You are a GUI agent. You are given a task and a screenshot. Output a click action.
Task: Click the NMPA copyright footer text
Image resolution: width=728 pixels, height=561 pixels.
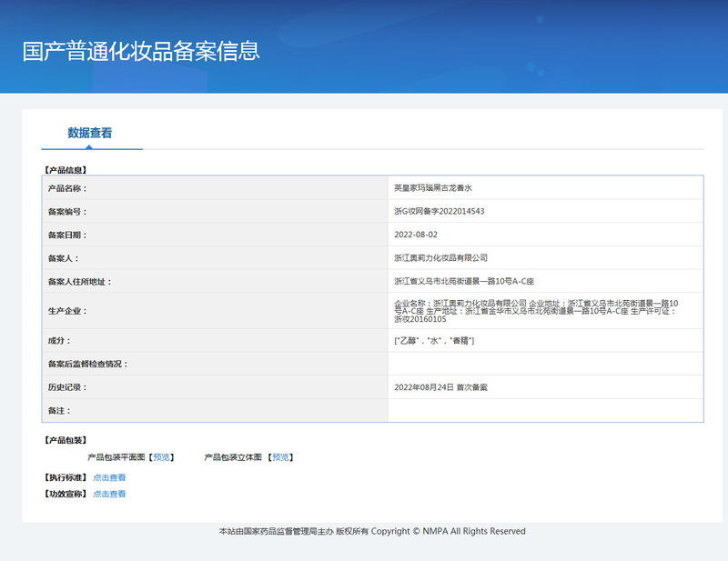372,531
